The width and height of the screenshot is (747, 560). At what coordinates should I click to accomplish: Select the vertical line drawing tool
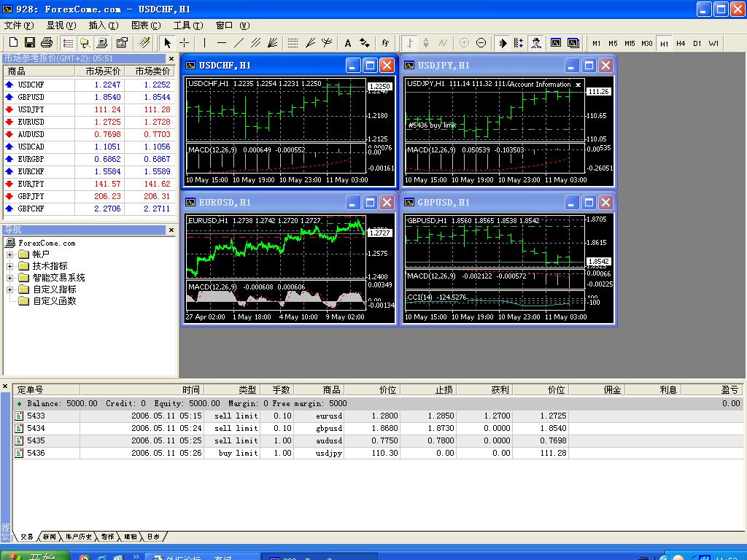[204, 43]
